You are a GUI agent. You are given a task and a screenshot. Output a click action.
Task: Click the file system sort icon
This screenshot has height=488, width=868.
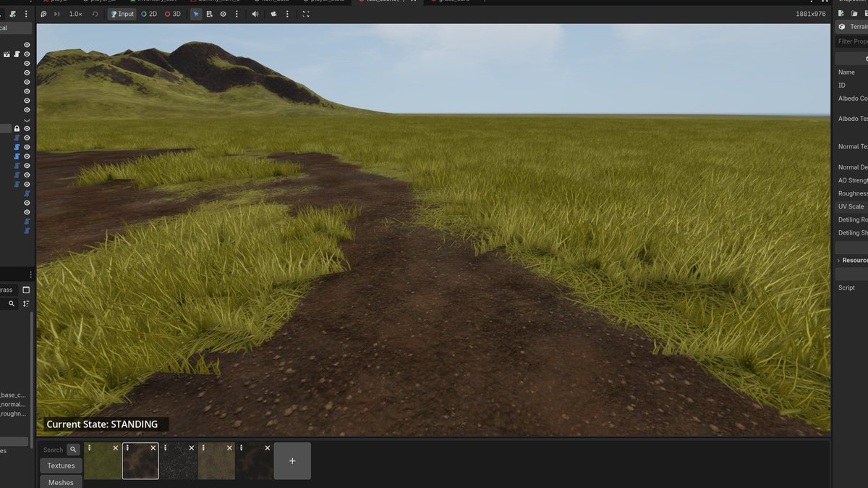pyautogui.click(x=26, y=304)
